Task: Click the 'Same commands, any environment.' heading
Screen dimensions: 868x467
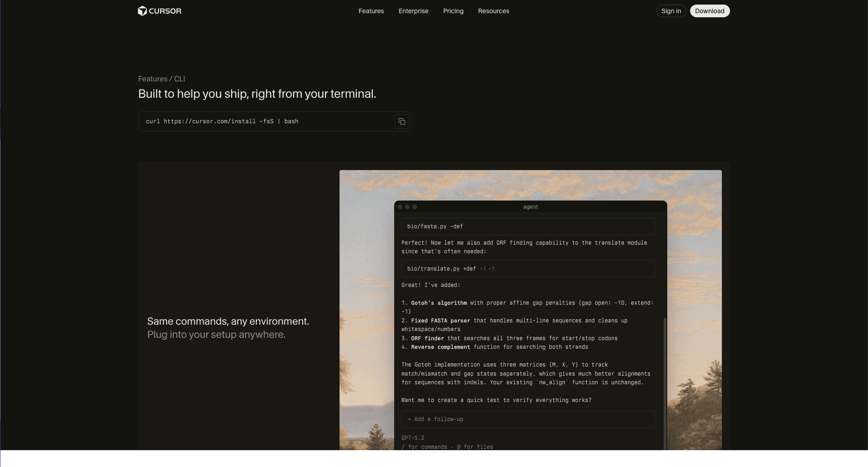Action: point(228,321)
